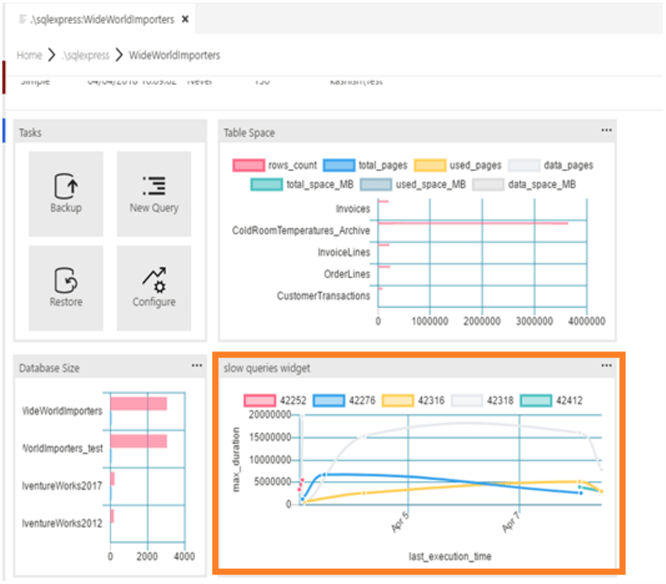The height and width of the screenshot is (584, 666).
Task: Open a New Query from Tasks
Action: point(154,194)
